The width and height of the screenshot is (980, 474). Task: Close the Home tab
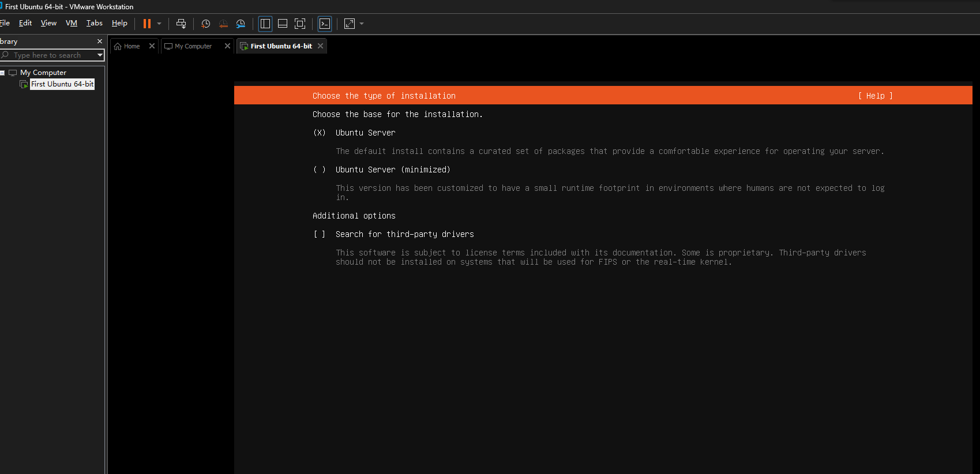pyautogui.click(x=152, y=46)
